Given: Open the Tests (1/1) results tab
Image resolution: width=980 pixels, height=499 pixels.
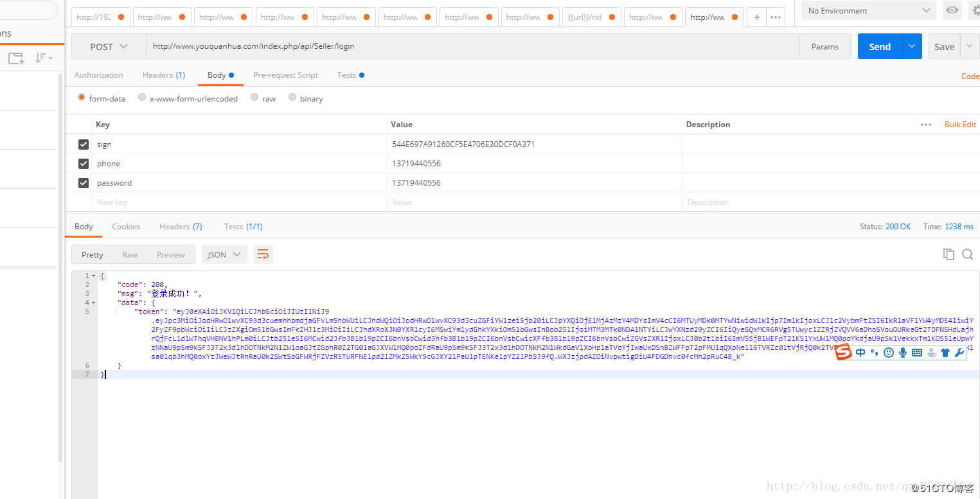Looking at the screenshot, I should coord(244,227).
